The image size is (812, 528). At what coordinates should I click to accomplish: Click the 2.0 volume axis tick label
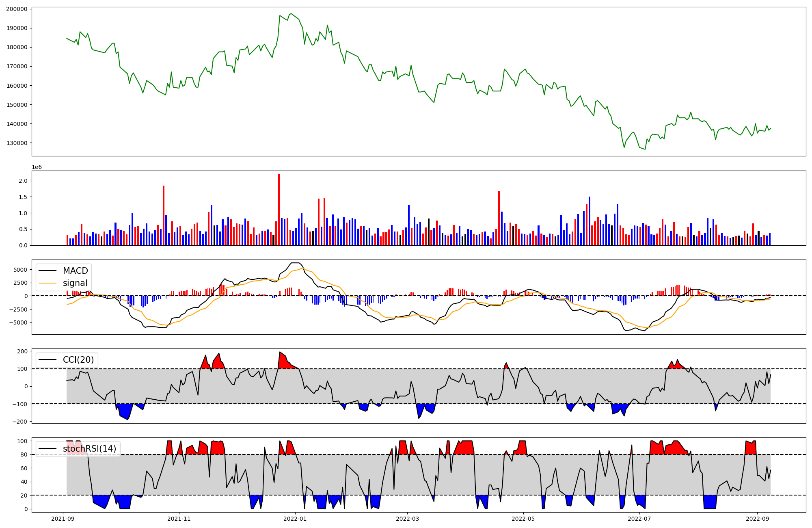[23, 181]
